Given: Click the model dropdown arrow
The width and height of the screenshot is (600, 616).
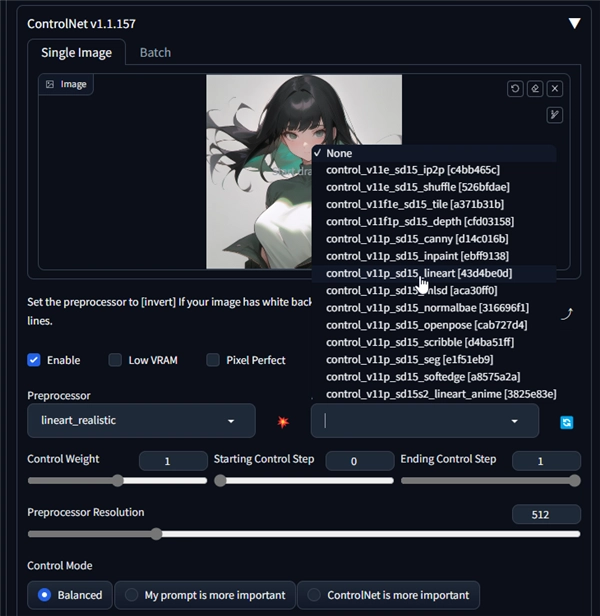Looking at the screenshot, I should point(514,421).
